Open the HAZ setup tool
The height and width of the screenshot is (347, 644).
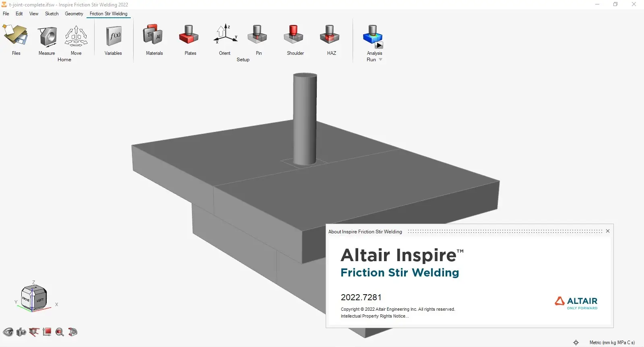click(330, 35)
